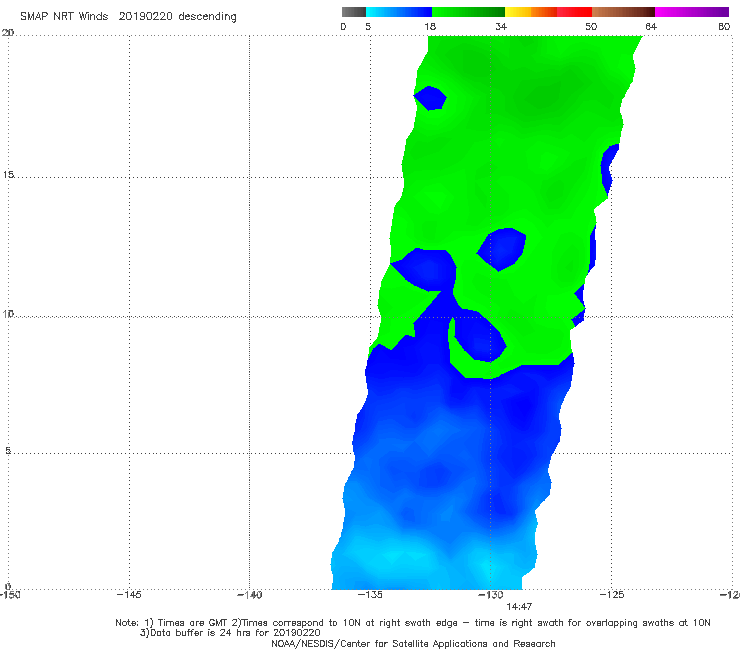
Task: Click the longitude axis label "-130"
Action: [491, 595]
